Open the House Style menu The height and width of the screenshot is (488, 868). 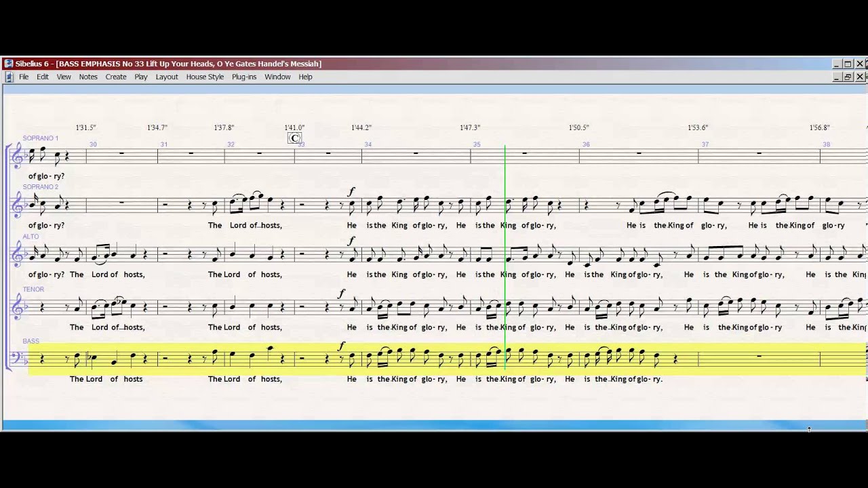[205, 77]
